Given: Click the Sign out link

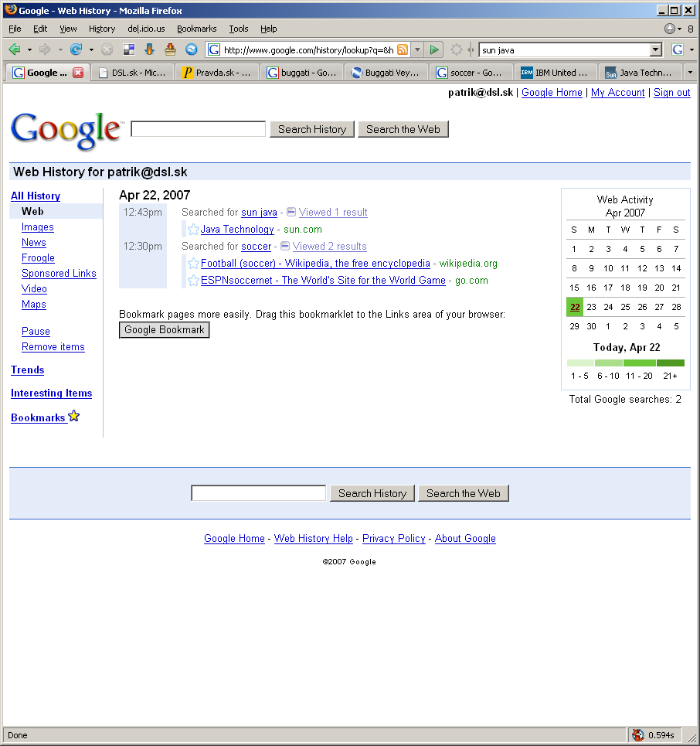Looking at the screenshot, I should coord(671,92).
